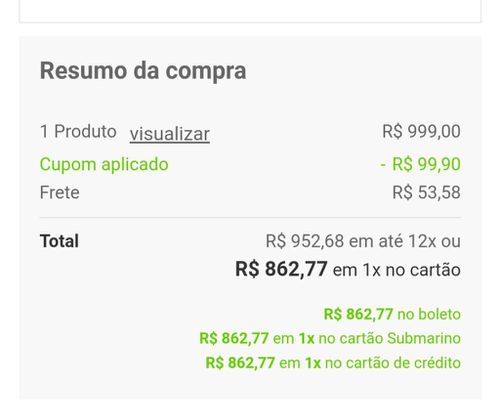Choose the no cartão Submarino price line

point(330,338)
